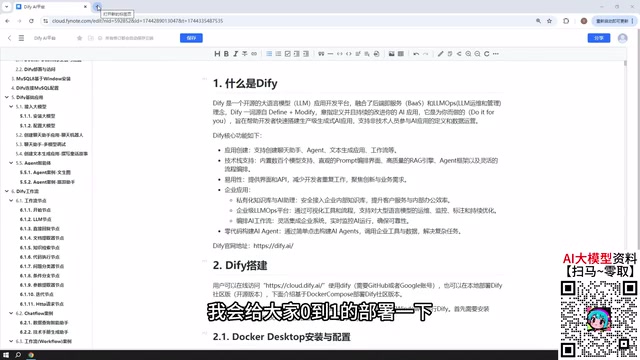Screen dimensions: 640x360
Task: Insert a table via the table icon
Action: (401, 54)
